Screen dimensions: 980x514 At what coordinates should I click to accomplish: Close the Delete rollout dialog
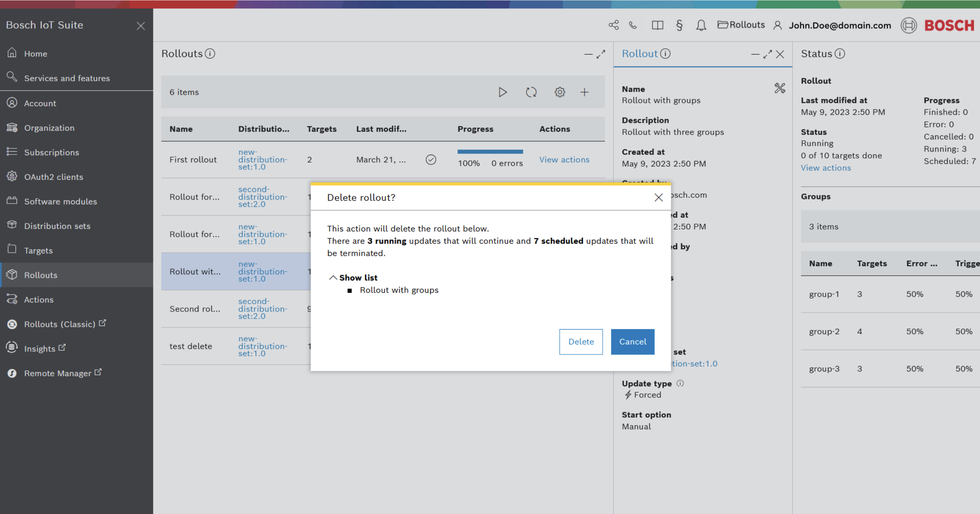[x=659, y=197]
